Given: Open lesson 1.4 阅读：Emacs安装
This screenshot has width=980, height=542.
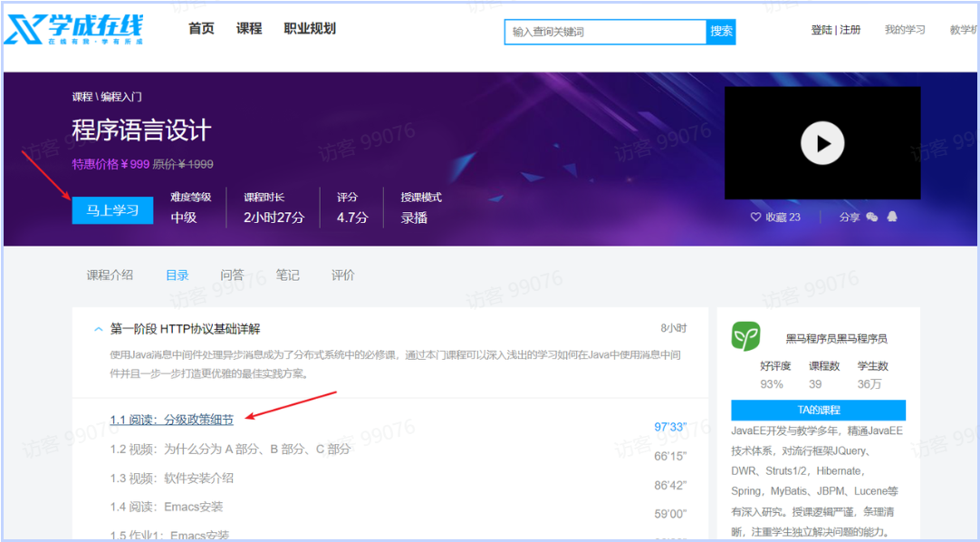Looking at the screenshot, I should click(x=167, y=507).
